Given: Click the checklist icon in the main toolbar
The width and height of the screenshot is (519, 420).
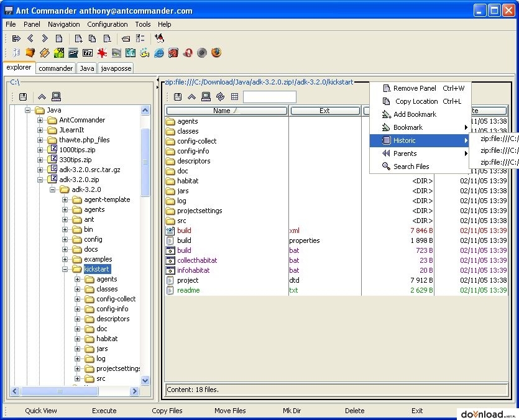Looking at the screenshot, I should click(x=140, y=39).
